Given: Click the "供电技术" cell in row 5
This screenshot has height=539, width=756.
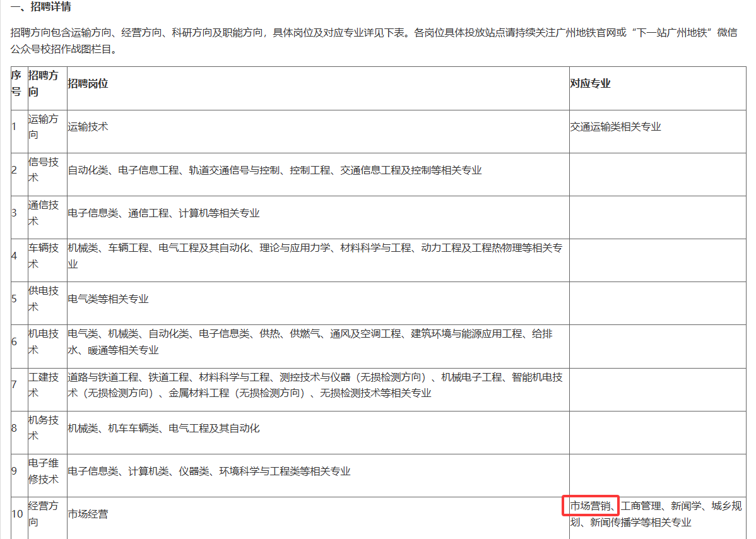Looking at the screenshot, I should coord(44,299).
